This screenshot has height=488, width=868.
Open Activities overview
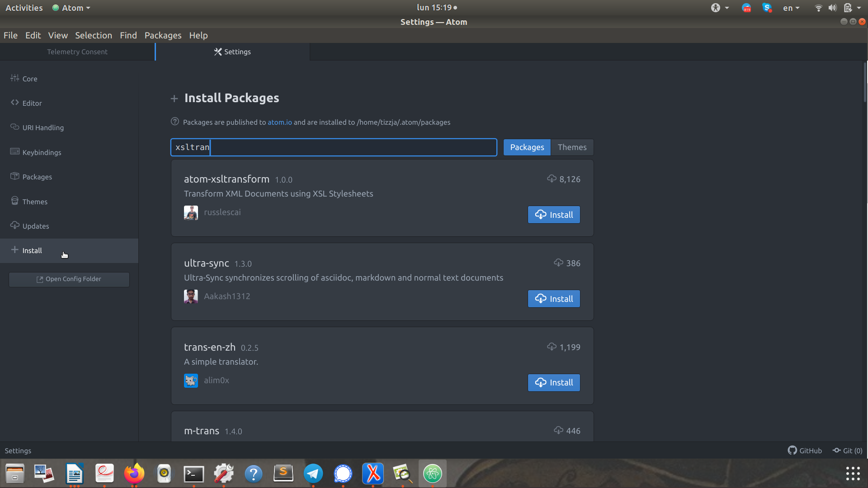click(x=24, y=8)
